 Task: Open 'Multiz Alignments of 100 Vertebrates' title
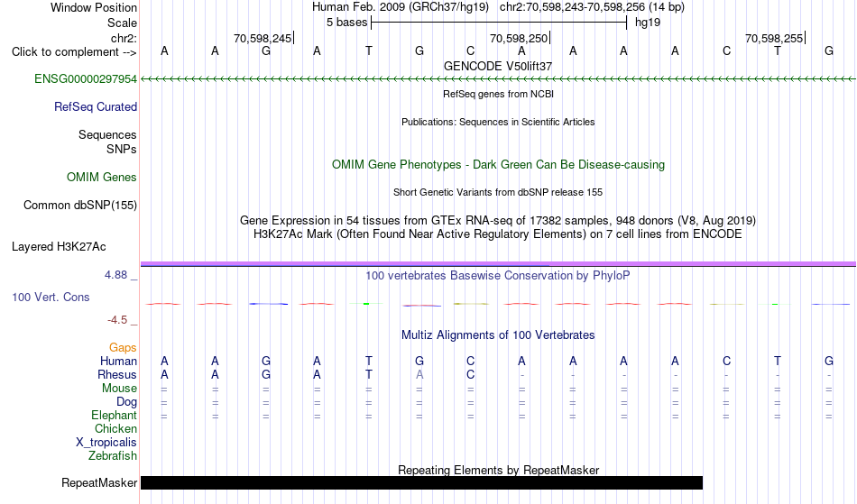coord(498,334)
